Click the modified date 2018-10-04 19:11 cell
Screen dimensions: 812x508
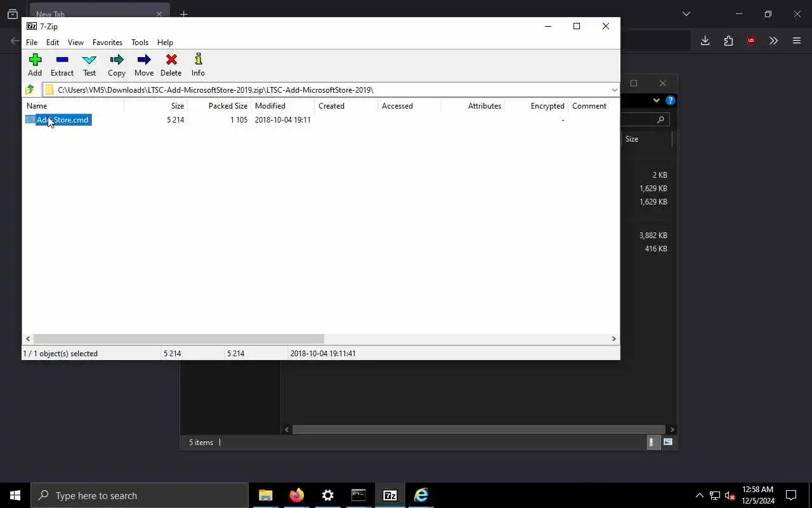tap(282, 119)
